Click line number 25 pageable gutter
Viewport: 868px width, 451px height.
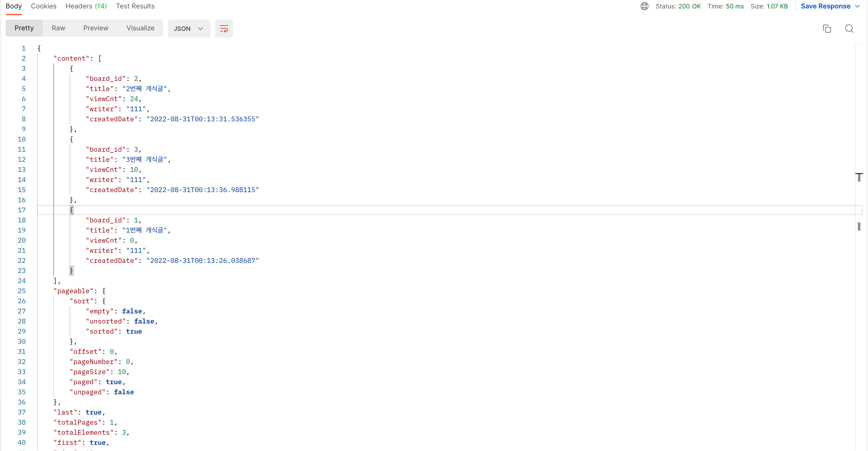(x=22, y=291)
